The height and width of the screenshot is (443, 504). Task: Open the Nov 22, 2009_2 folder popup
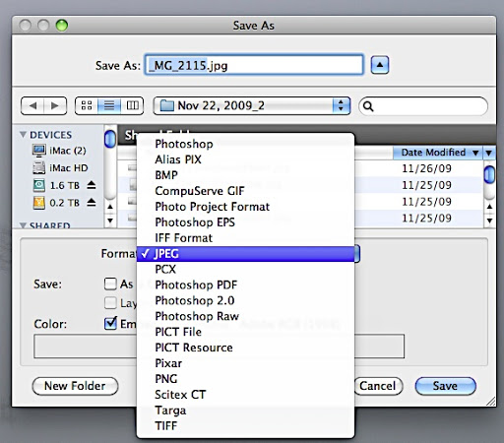coord(252,105)
